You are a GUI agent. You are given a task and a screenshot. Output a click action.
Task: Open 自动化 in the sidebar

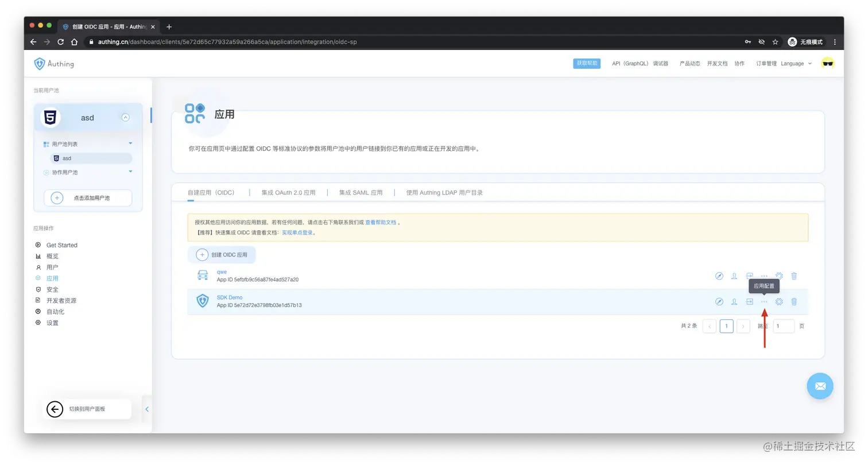[x=55, y=312]
